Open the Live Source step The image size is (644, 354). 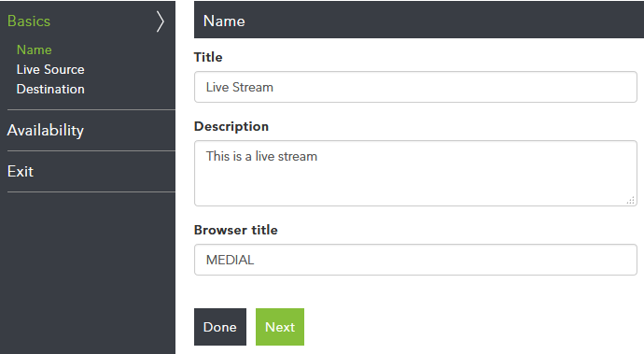click(50, 69)
